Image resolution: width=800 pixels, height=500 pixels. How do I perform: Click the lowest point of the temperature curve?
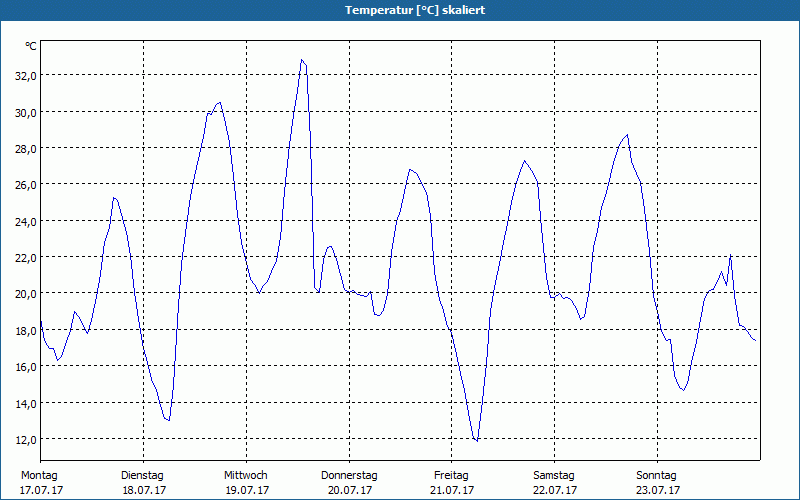click(x=477, y=440)
